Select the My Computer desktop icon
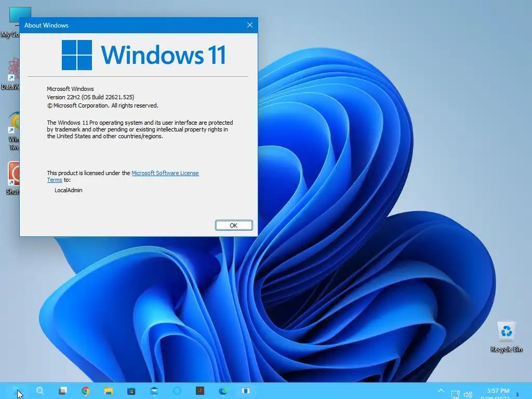Screen dimensions: 532x399 pos(10,22)
